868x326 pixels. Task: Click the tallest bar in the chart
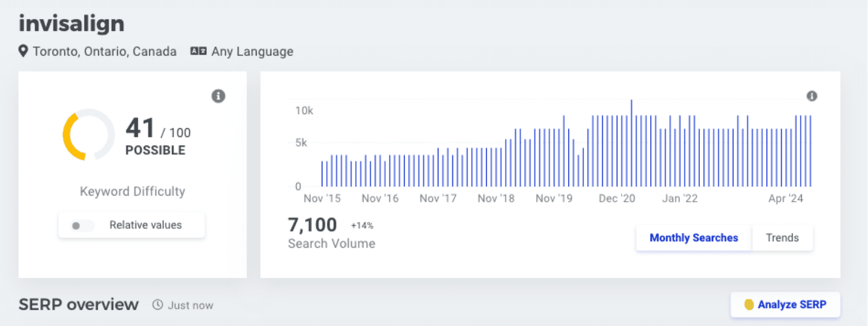[x=631, y=143]
